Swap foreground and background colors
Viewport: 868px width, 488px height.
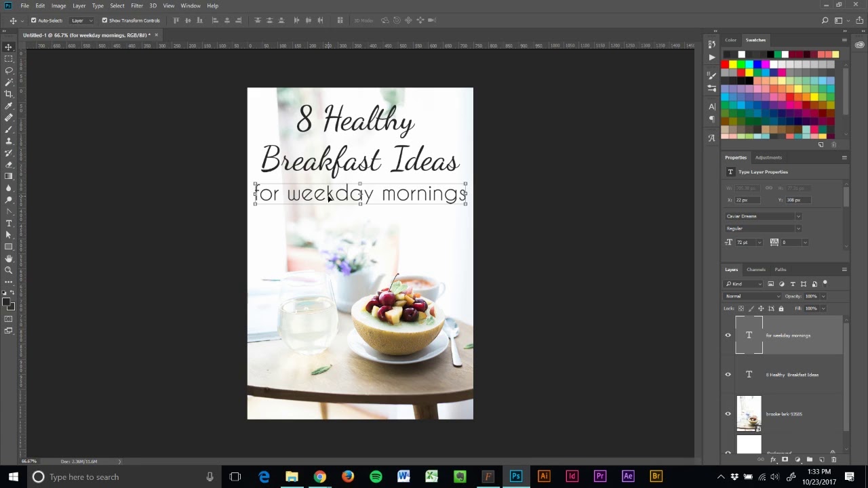coord(12,293)
